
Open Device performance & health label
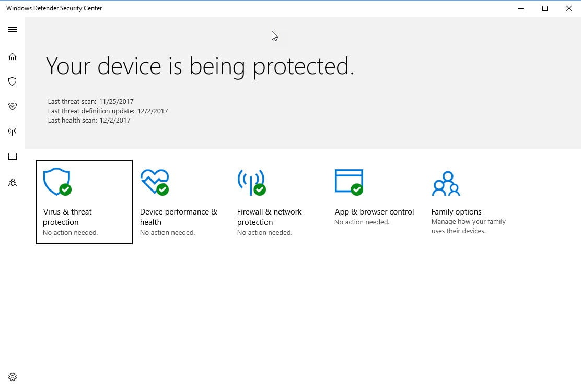tap(178, 217)
